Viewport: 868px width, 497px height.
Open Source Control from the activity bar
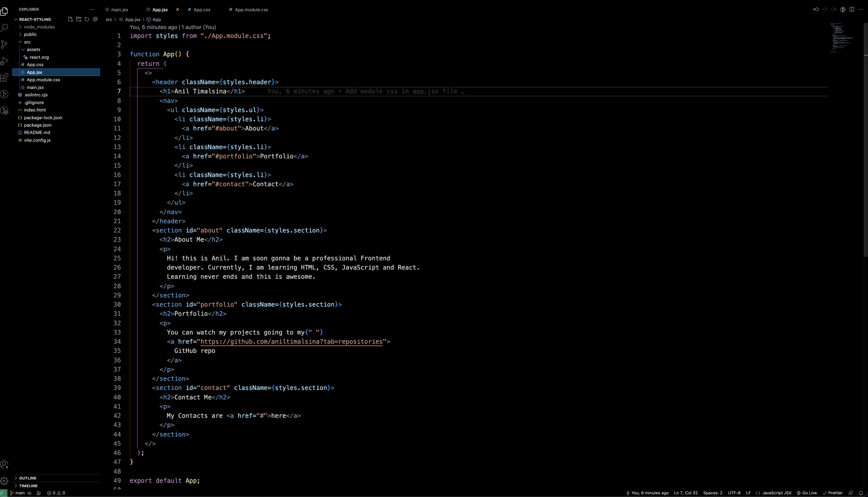point(5,44)
